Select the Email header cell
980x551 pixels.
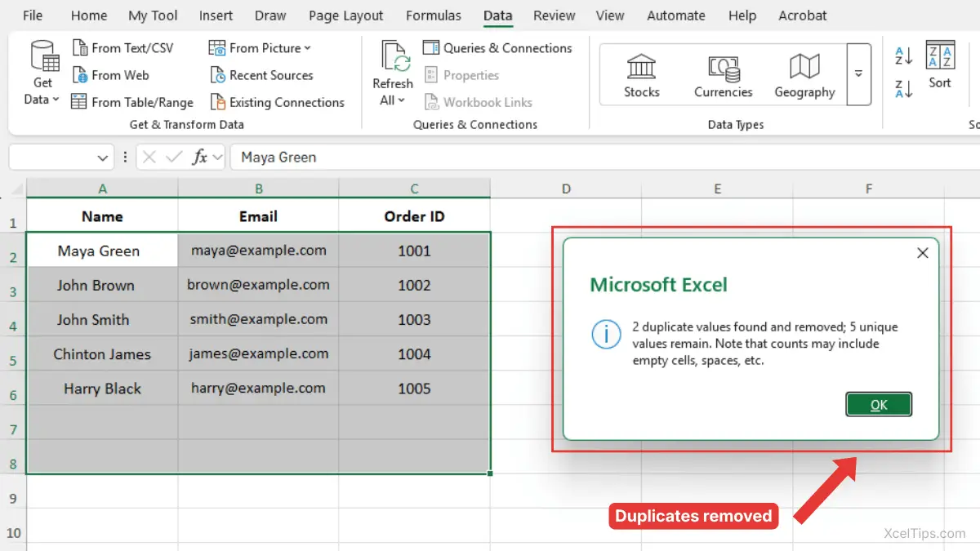click(258, 216)
